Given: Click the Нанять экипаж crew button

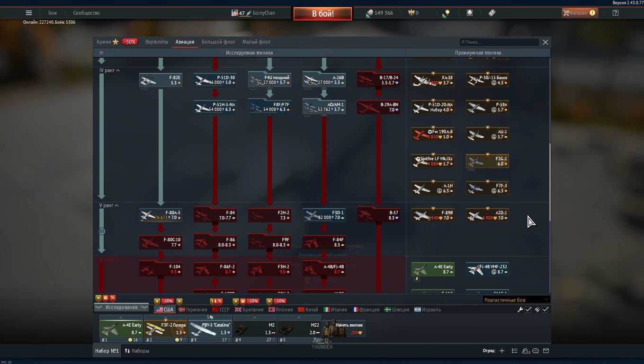Looking at the screenshot, I should coord(344,328).
